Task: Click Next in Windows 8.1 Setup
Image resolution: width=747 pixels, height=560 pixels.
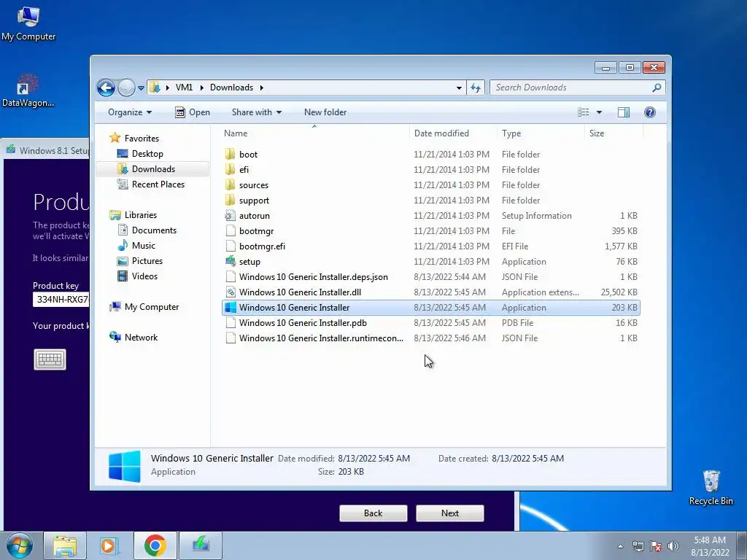Action: pos(449,513)
